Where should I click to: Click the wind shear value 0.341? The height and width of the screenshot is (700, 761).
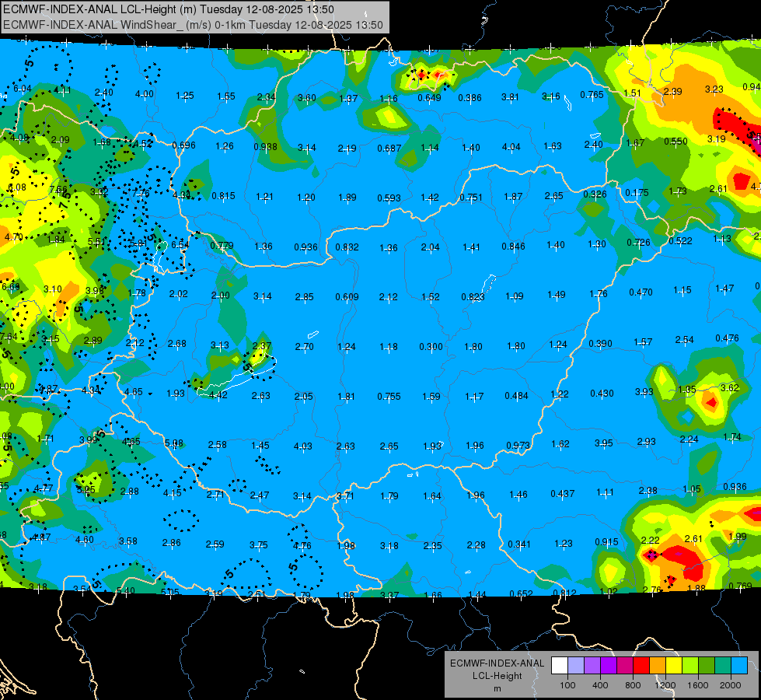click(x=519, y=544)
